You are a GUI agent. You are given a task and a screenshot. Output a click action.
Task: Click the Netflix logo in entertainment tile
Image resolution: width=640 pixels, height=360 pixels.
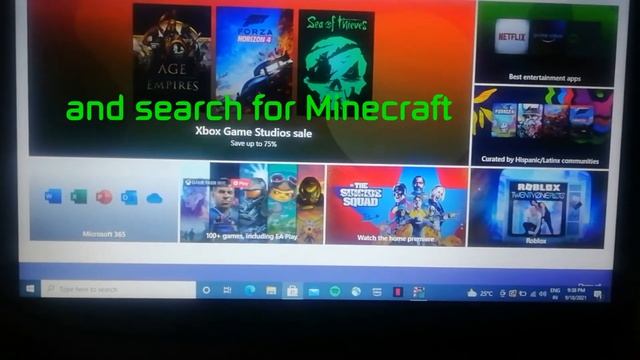(512, 37)
